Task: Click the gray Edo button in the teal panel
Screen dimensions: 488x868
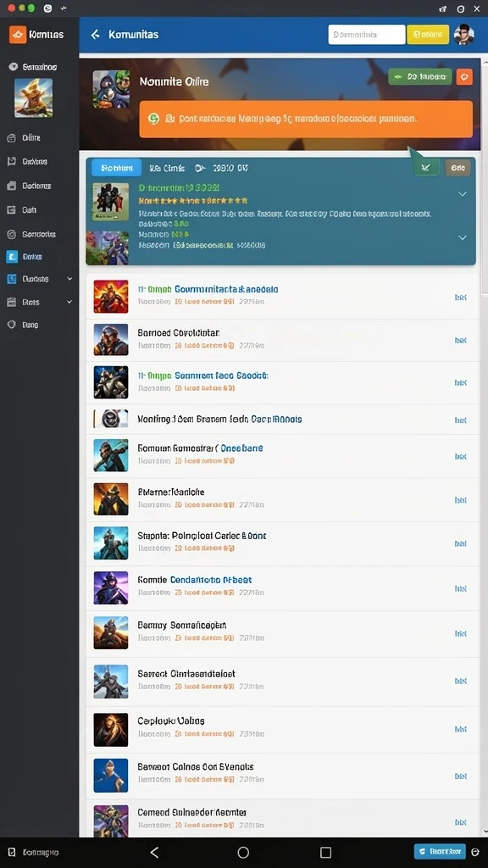Action: click(457, 167)
